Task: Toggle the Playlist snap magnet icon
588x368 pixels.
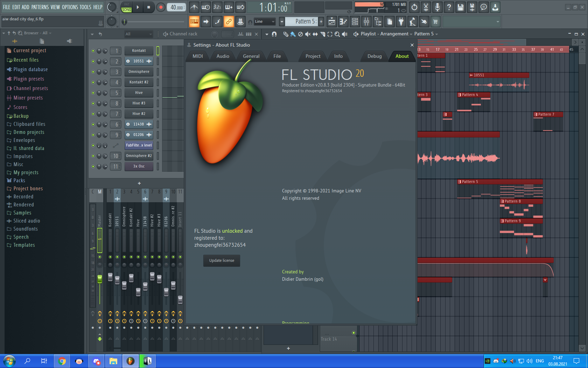Action: pos(274,34)
